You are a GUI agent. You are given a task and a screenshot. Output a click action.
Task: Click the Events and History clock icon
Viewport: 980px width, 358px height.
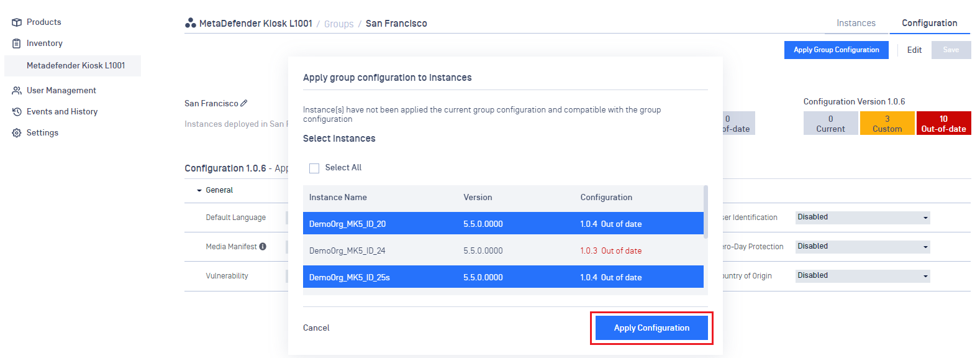(x=17, y=112)
